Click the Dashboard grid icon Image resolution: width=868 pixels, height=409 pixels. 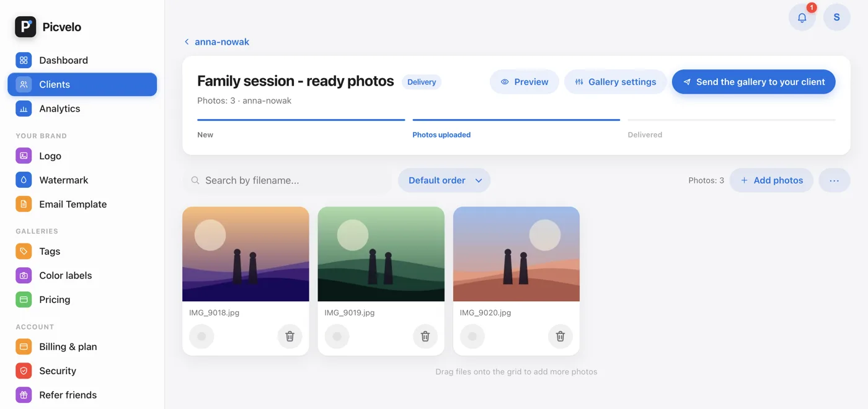[24, 60]
